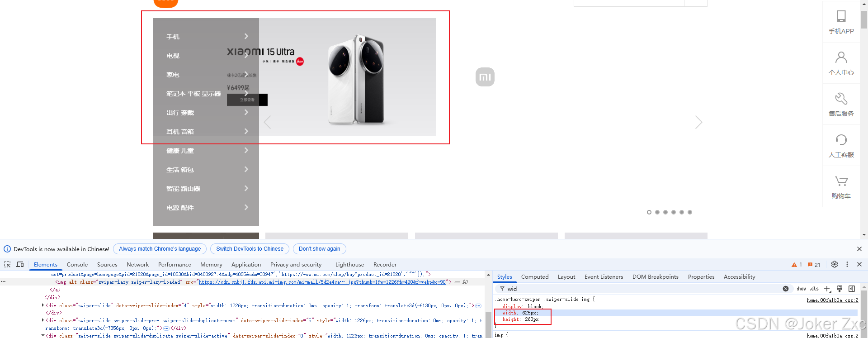Viewport: 868px width, 338px height.
Task: Toggle computed styles sidebar icon
Action: tap(852, 289)
